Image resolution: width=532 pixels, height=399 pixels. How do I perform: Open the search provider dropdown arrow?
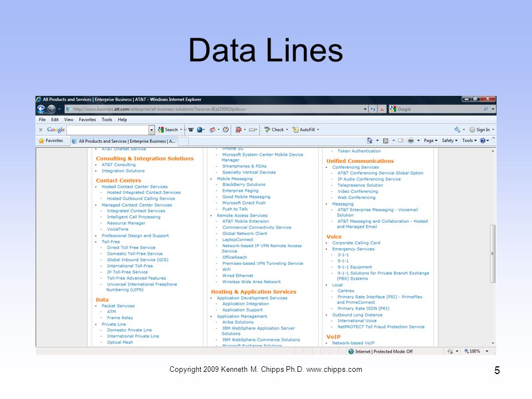pos(493,109)
